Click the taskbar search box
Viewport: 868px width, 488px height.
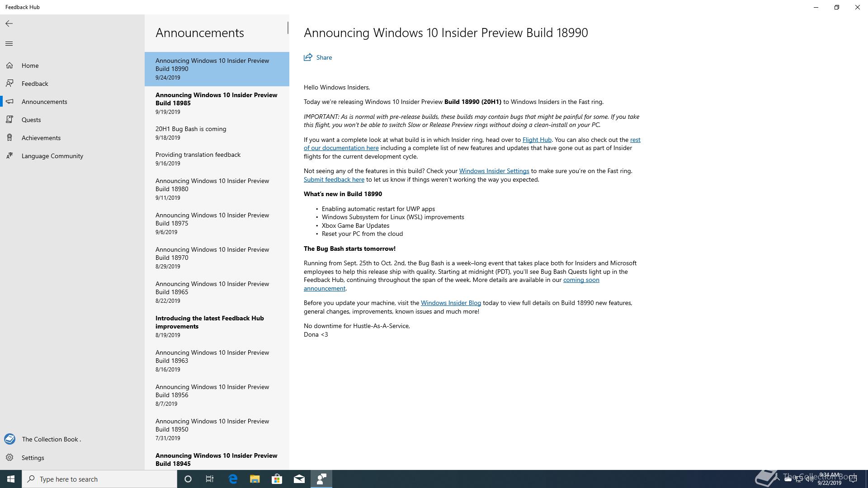(x=99, y=479)
